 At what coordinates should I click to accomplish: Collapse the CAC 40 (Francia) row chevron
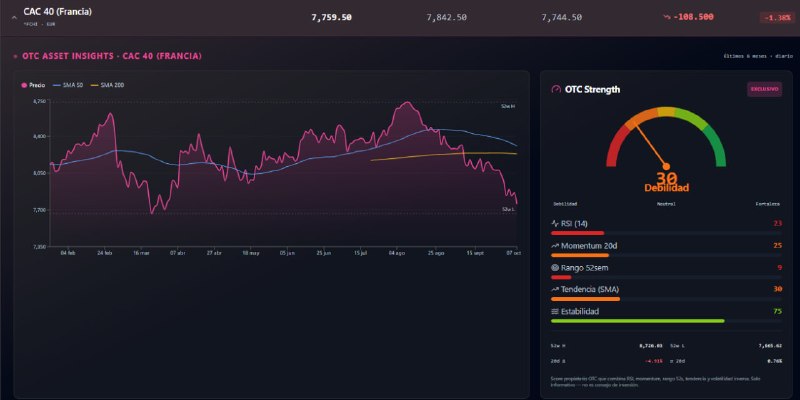pos(14,17)
